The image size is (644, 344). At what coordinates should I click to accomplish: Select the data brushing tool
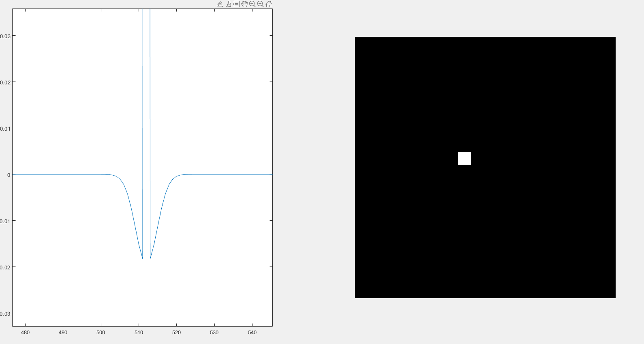[x=229, y=4]
